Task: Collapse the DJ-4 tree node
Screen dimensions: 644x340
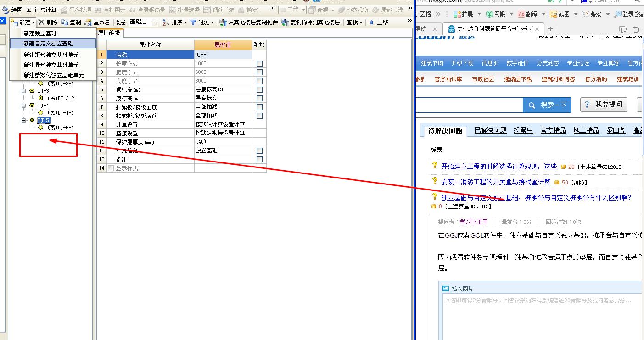Action: (x=24, y=106)
